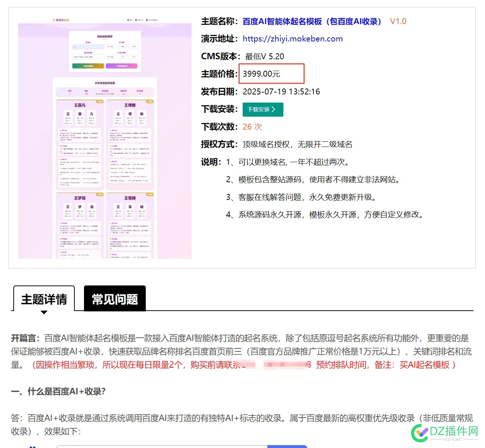
Task: Switch to the 常见问题 tab
Action: tap(115, 298)
